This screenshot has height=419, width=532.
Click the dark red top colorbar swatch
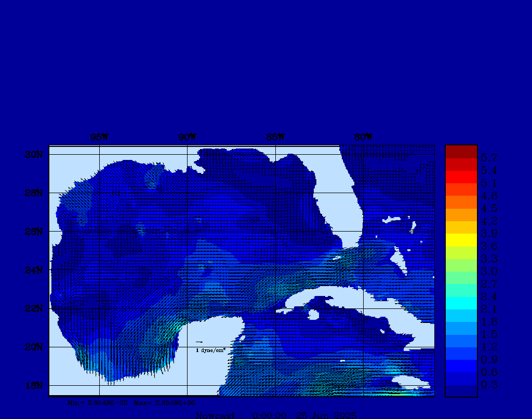click(x=461, y=151)
